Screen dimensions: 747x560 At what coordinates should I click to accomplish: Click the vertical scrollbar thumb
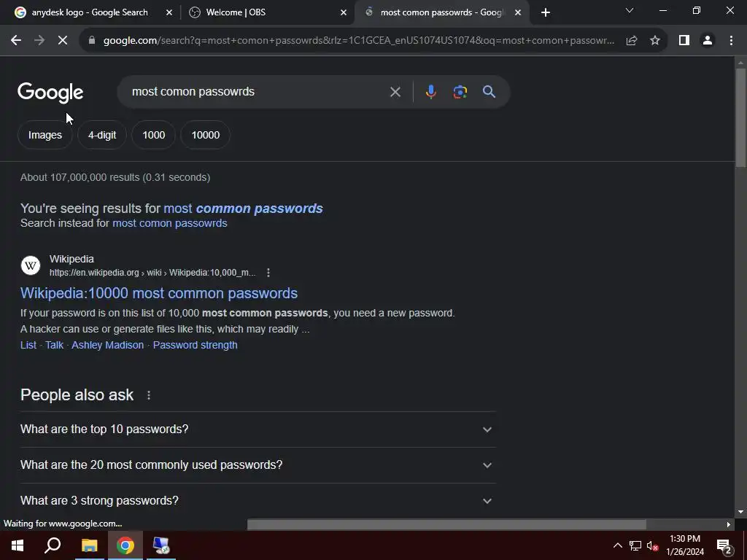tap(740, 117)
